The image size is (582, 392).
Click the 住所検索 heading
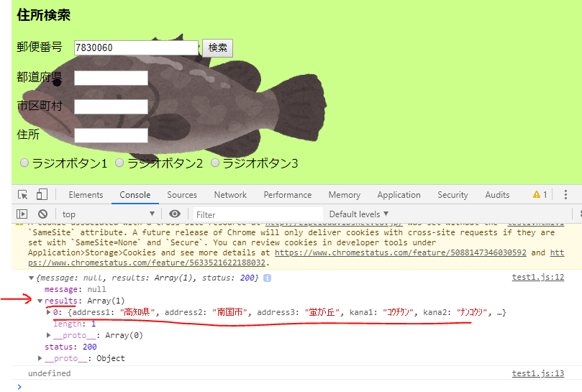pyautogui.click(x=43, y=15)
